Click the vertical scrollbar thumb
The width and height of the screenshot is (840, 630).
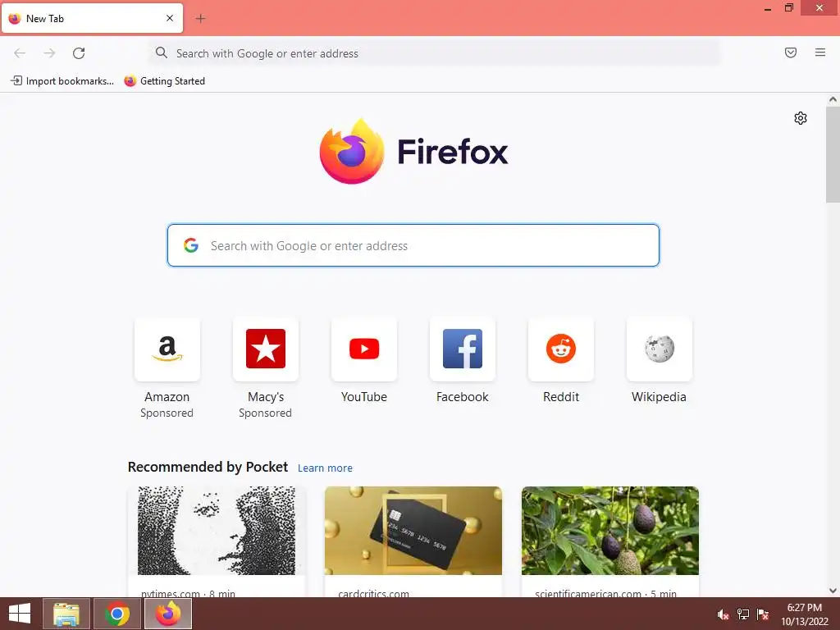[x=833, y=155]
